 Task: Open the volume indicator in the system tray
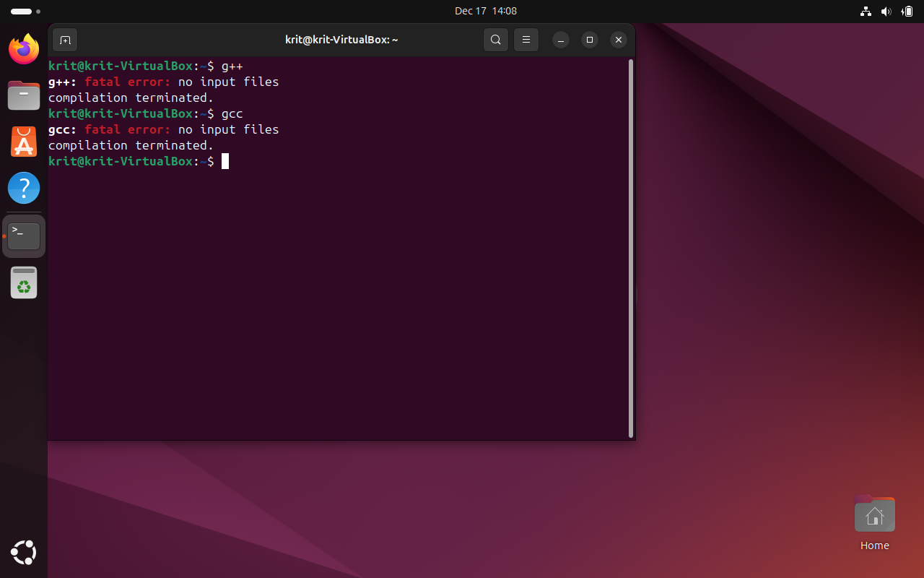point(886,12)
